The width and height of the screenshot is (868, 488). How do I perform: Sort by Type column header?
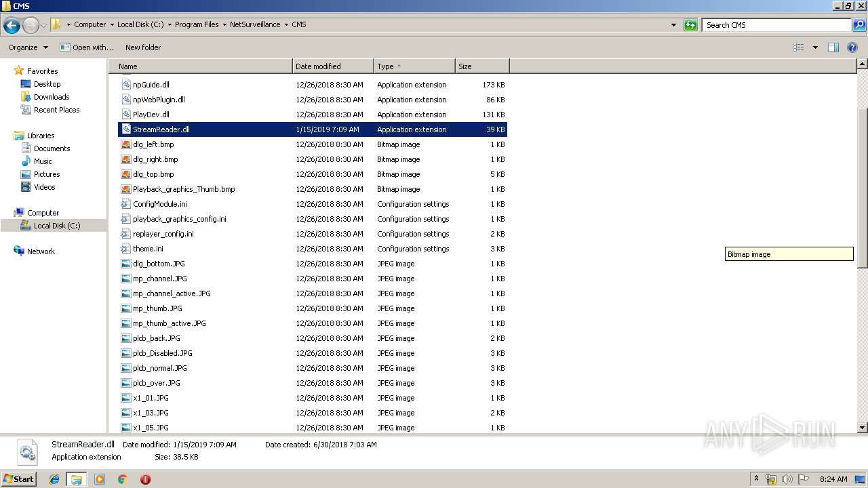[x=414, y=66]
